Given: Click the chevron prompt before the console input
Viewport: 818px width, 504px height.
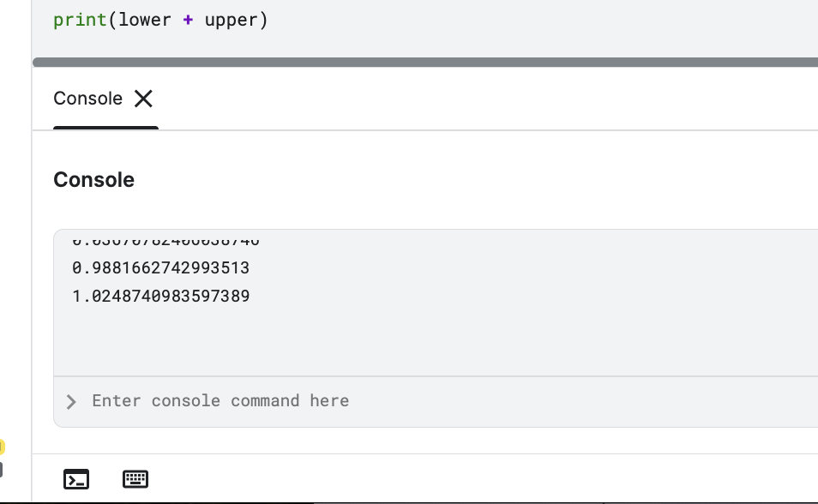Looking at the screenshot, I should (71, 402).
